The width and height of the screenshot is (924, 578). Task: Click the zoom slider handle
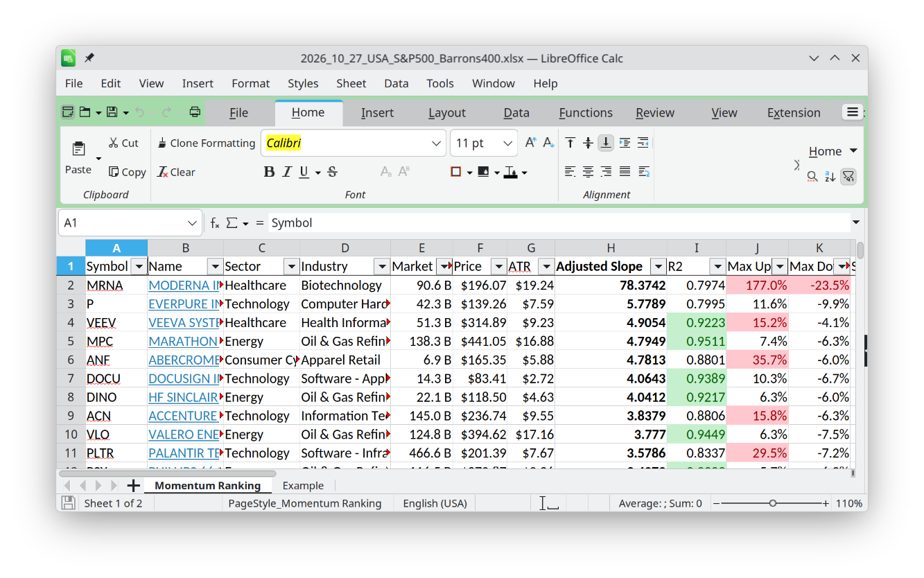tap(773, 504)
